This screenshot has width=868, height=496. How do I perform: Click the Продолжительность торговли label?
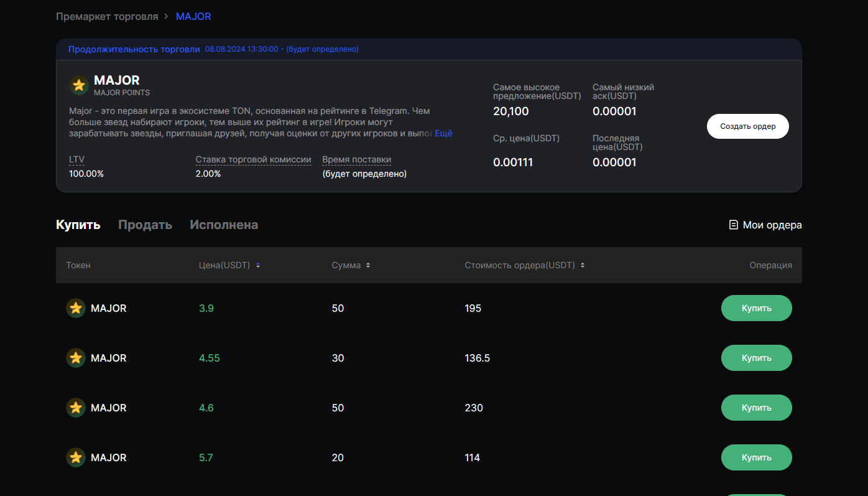click(x=134, y=49)
